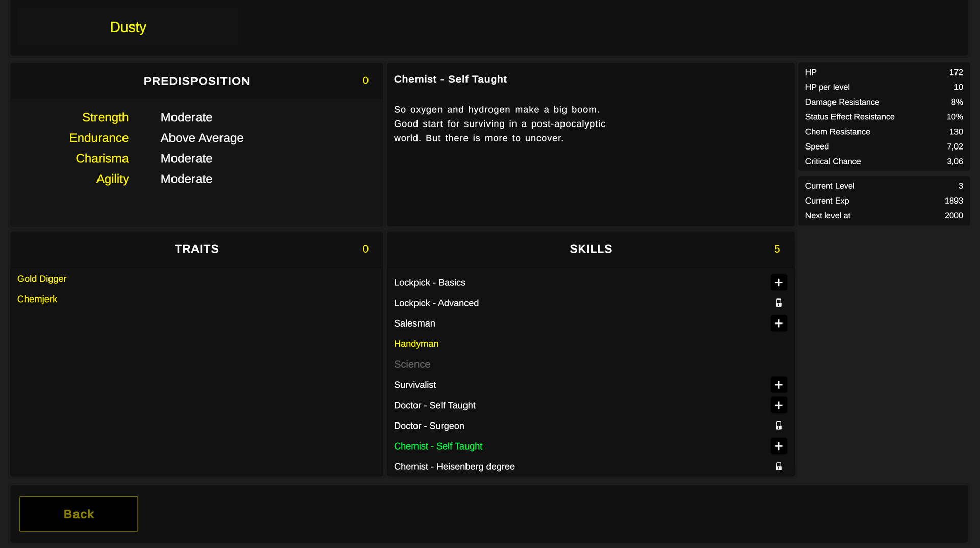Viewport: 980px width, 548px height.
Task: Click the Endurance predisposition label
Action: [99, 138]
